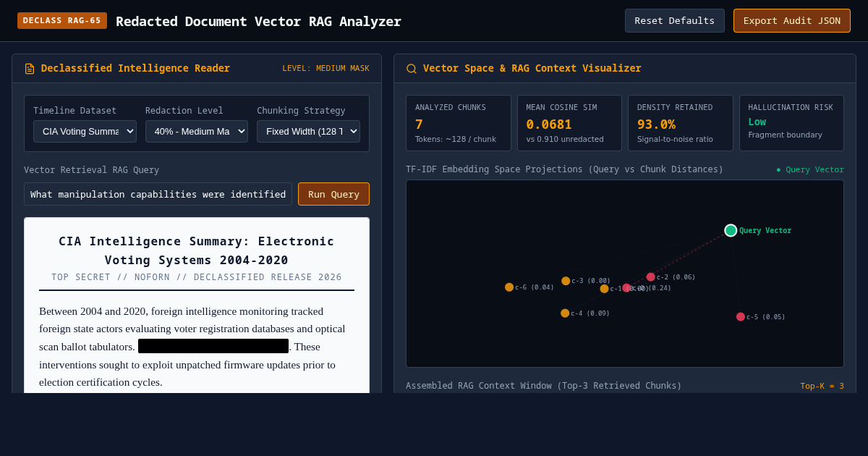Click the CIA Intelligence Summary document heading
868x456 pixels.
pos(197,250)
